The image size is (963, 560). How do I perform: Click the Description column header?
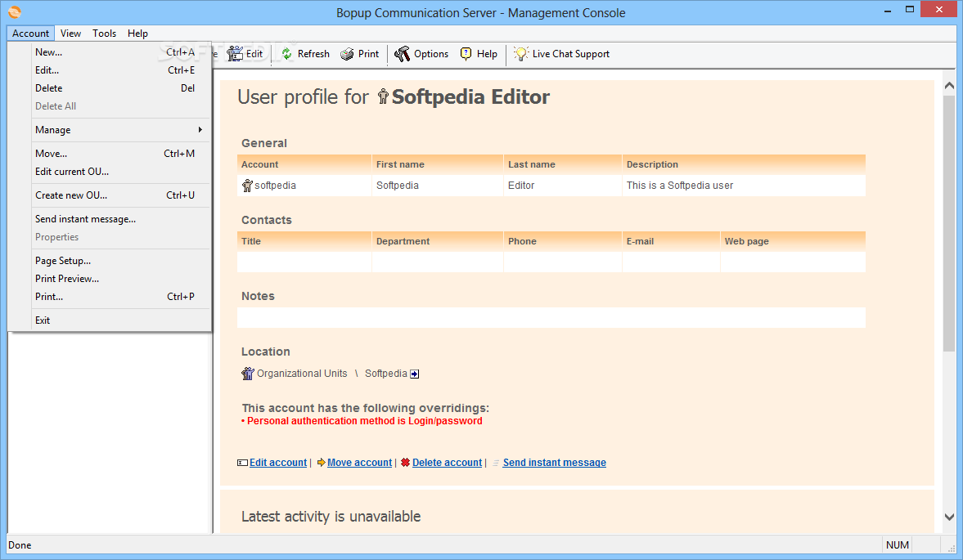point(744,164)
